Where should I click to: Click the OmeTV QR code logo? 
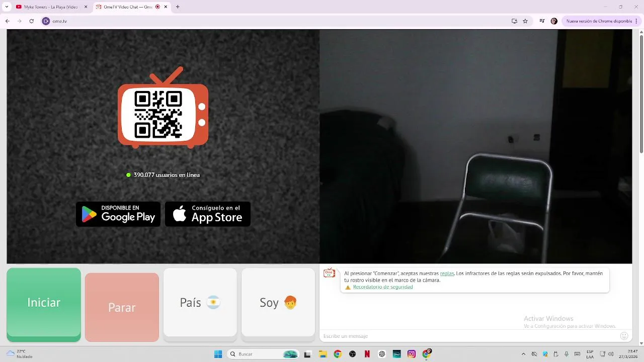[x=163, y=108]
